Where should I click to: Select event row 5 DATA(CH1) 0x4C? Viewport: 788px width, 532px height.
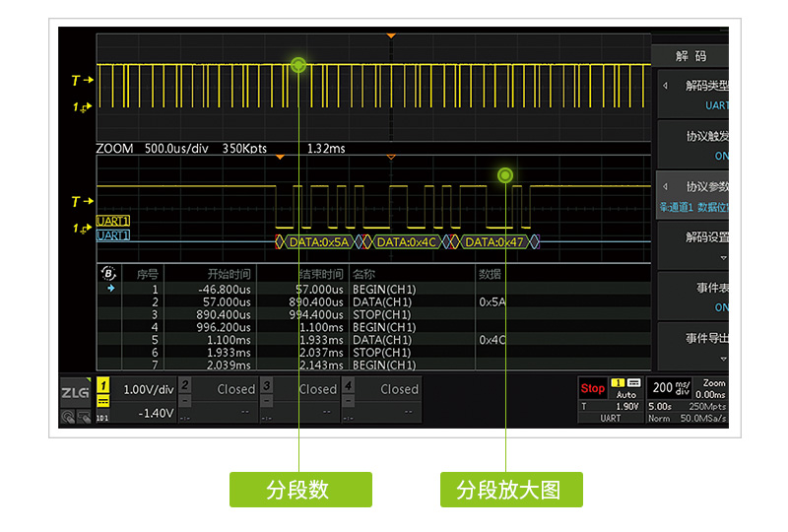(374, 340)
